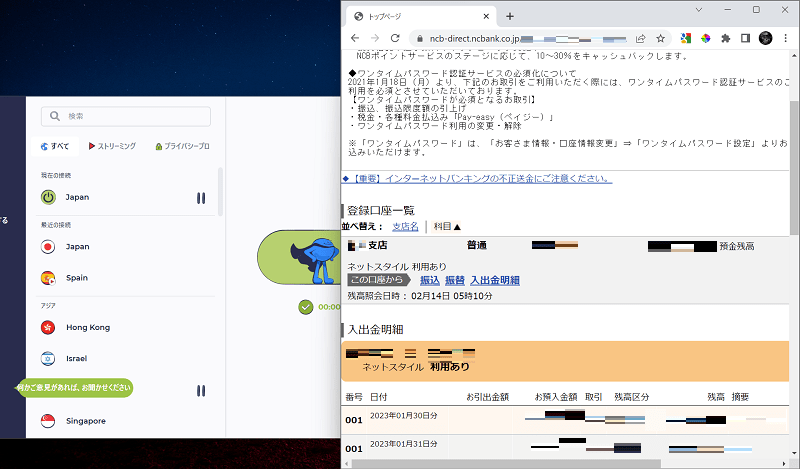Open Chrome extensions puzzle icon

[726, 38]
